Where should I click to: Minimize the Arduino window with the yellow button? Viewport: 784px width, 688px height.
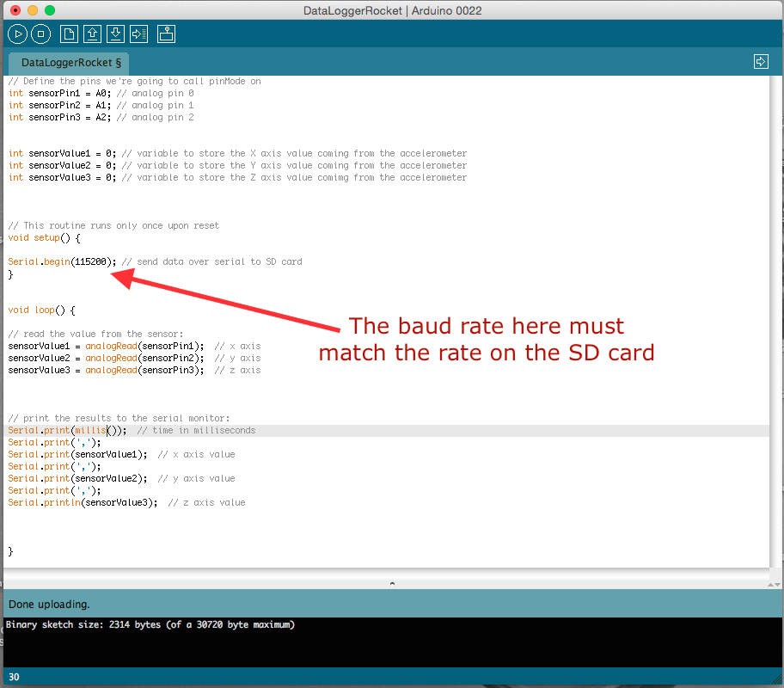(33, 10)
